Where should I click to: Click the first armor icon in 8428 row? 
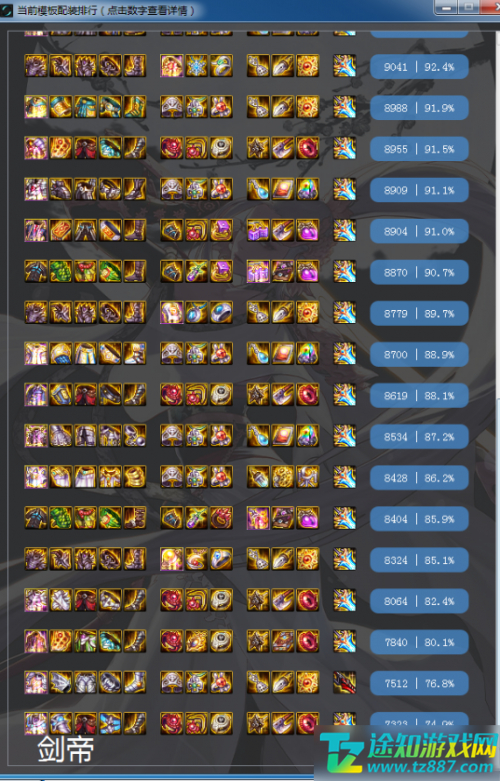point(36,477)
